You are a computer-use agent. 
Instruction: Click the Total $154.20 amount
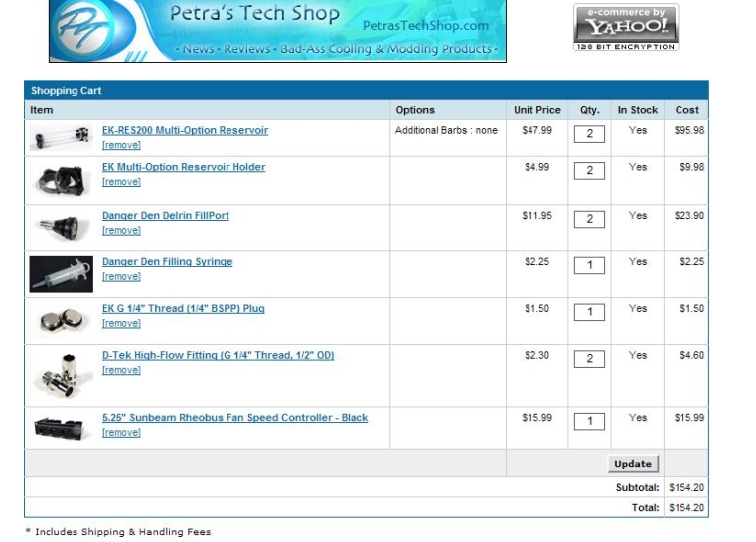(686, 508)
